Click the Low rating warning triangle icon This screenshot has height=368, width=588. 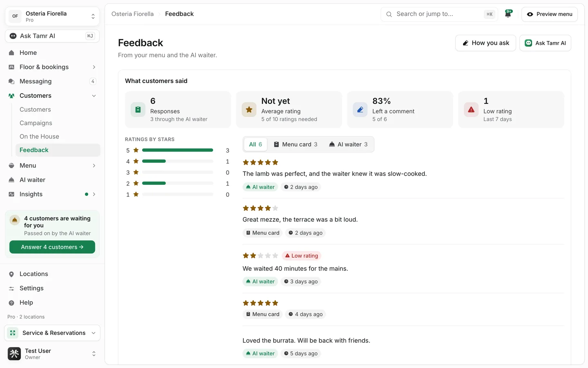pyautogui.click(x=471, y=110)
